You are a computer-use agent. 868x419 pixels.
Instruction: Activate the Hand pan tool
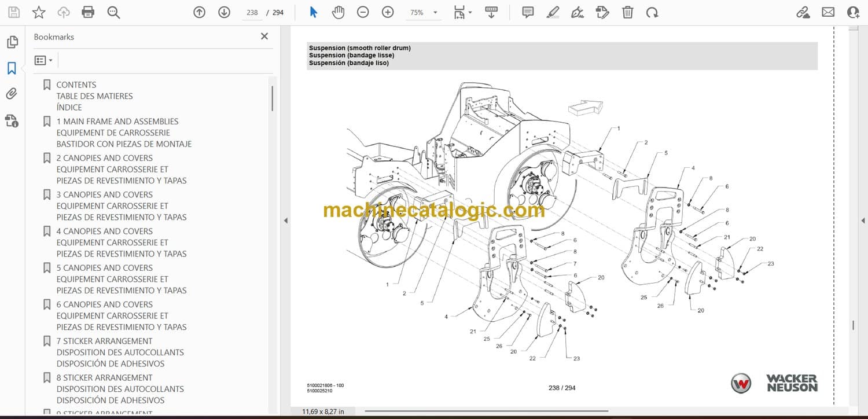pyautogui.click(x=338, y=12)
